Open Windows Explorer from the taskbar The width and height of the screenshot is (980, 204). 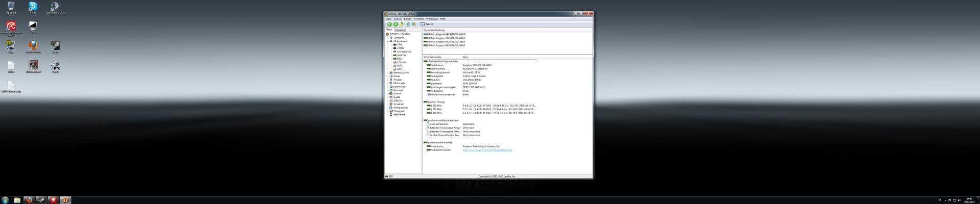[17, 200]
